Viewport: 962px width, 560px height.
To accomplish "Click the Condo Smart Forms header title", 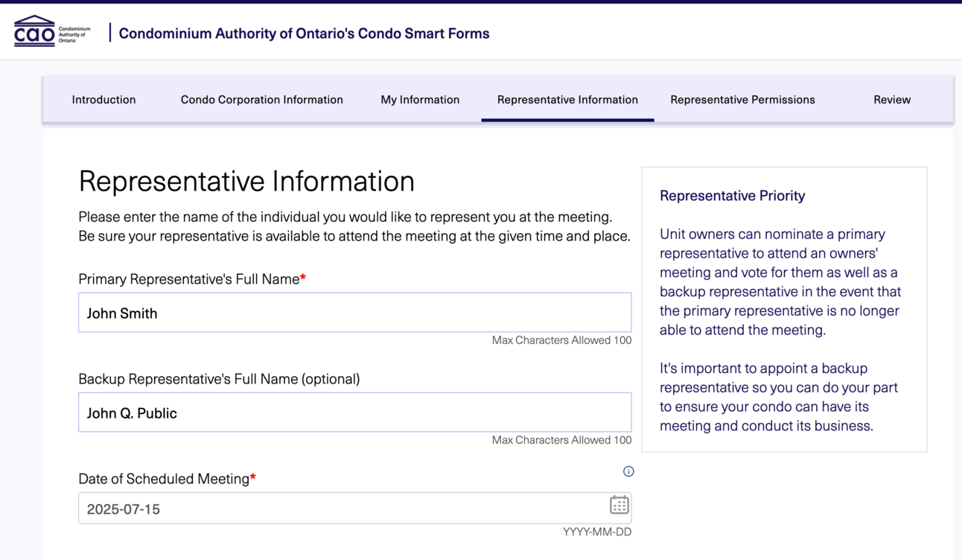I will click(x=304, y=34).
